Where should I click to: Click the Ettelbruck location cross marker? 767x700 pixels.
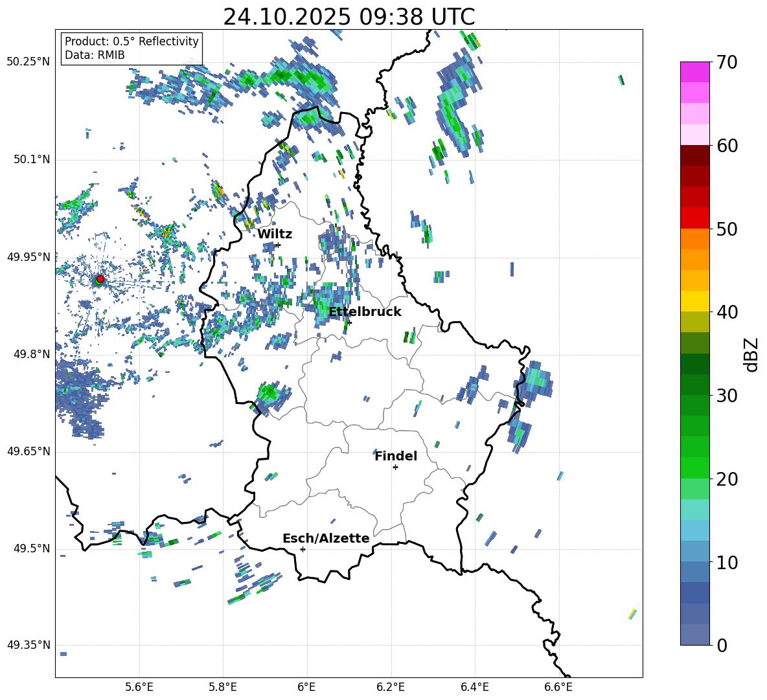pos(349,322)
